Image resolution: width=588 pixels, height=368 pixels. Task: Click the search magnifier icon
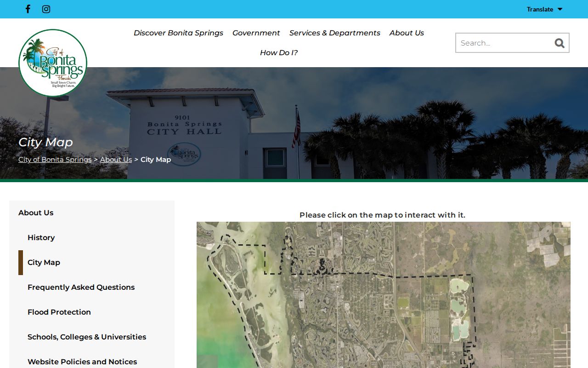point(559,43)
